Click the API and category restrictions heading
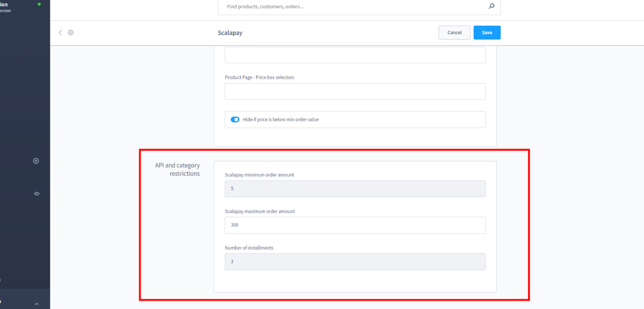The height and width of the screenshot is (309, 644). tap(177, 169)
